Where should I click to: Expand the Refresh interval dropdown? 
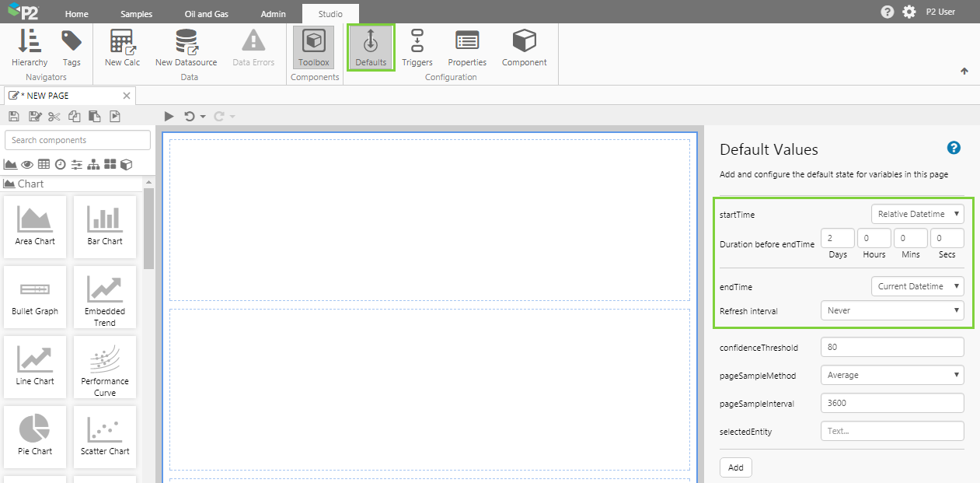[x=891, y=310]
